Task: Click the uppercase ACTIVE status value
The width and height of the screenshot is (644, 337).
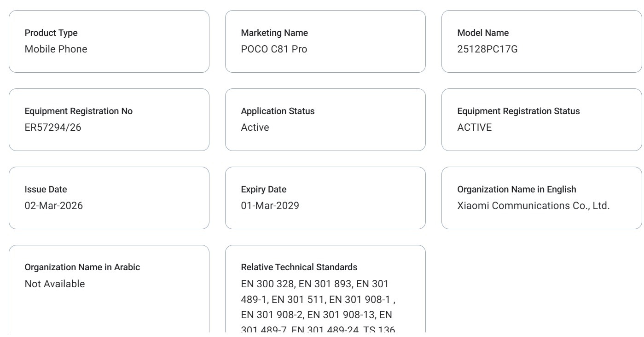Action: click(474, 128)
